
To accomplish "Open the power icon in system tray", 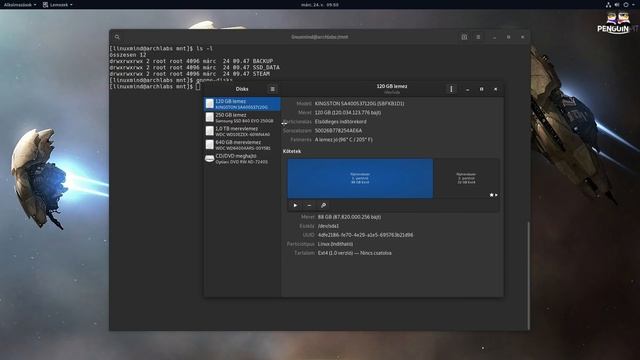I will tap(626, 4).
